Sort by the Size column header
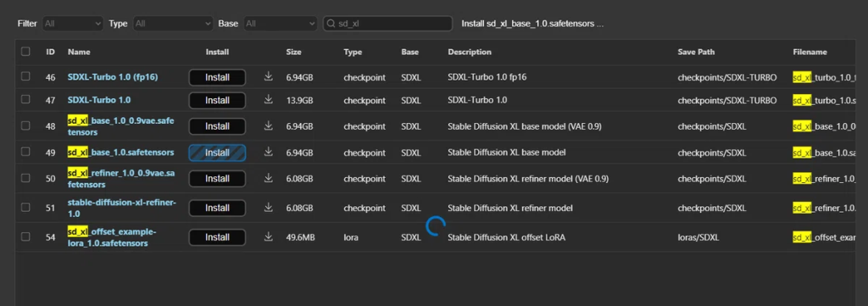The width and height of the screenshot is (868, 306). (293, 52)
